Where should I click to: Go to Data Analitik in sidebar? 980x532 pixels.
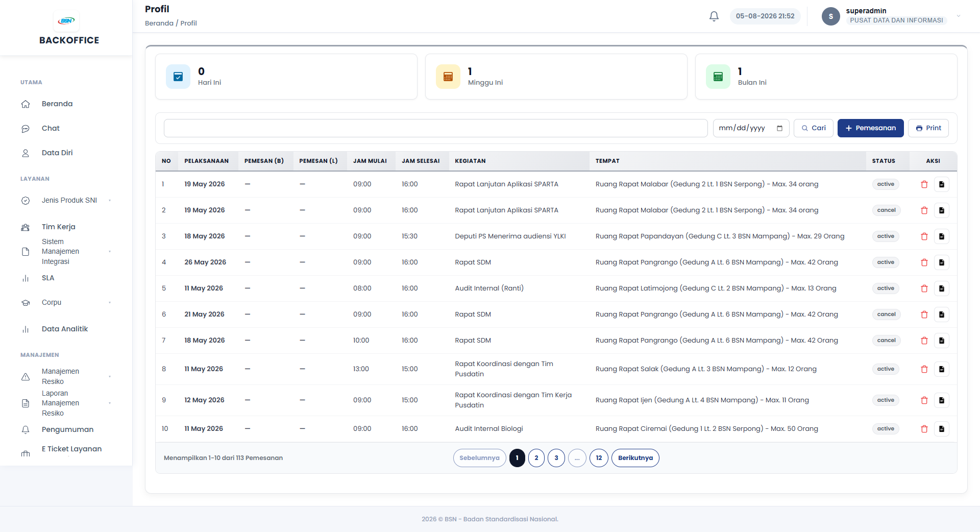coord(65,329)
